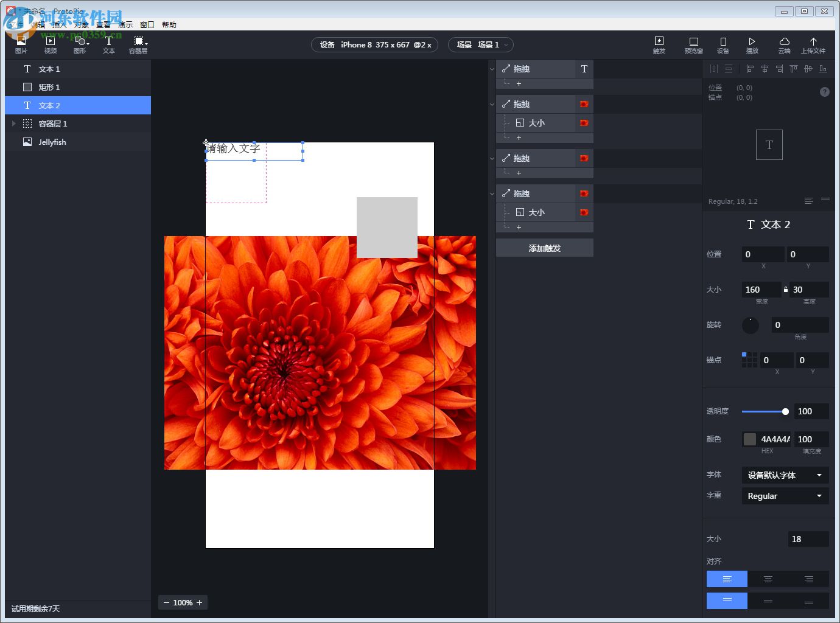Open the 触发 (Trigger) panel icon
The height and width of the screenshot is (623, 840).
(659, 44)
